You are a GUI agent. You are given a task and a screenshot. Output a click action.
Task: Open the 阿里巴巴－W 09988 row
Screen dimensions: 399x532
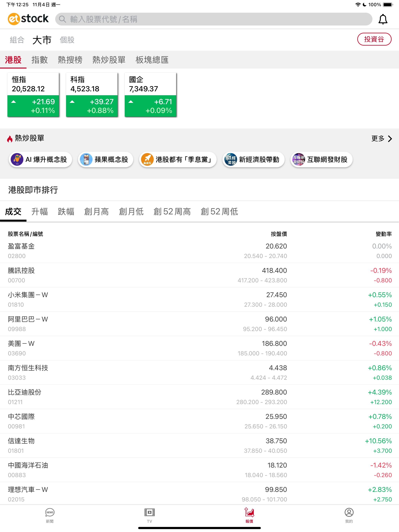coord(199,324)
